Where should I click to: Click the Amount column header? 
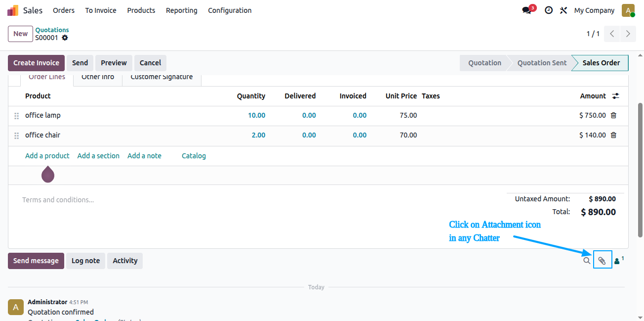(x=593, y=96)
